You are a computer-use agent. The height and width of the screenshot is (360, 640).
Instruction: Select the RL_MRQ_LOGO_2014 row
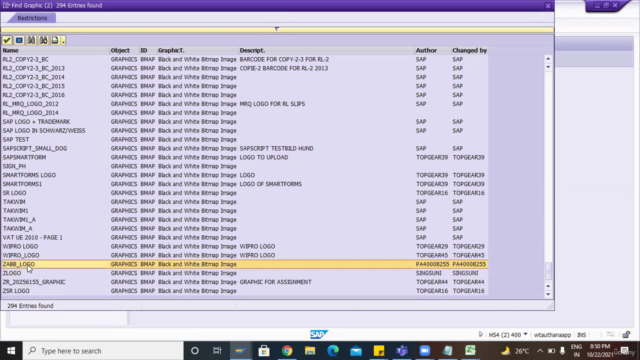click(244, 113)
